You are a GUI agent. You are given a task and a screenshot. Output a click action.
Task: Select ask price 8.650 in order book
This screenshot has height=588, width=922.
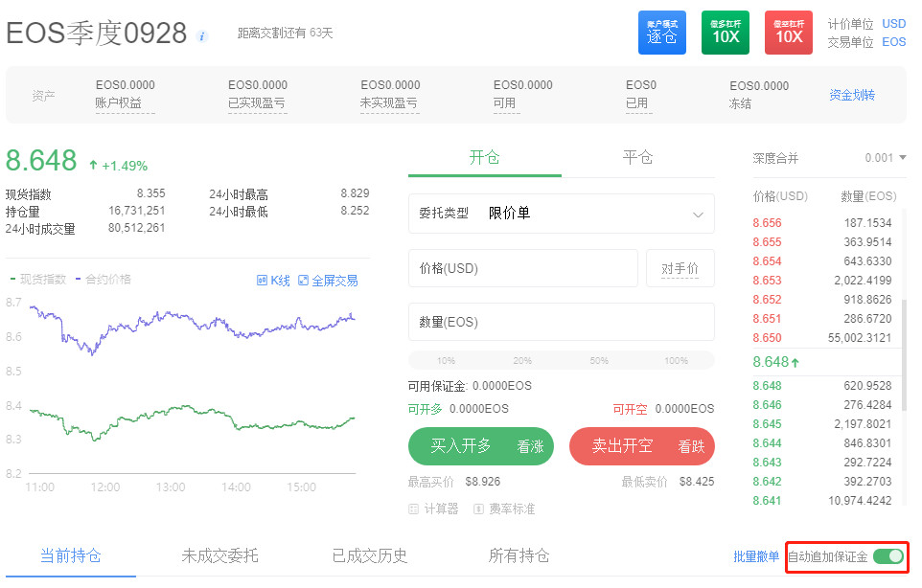pyautogui.click(x=767, y=338)
